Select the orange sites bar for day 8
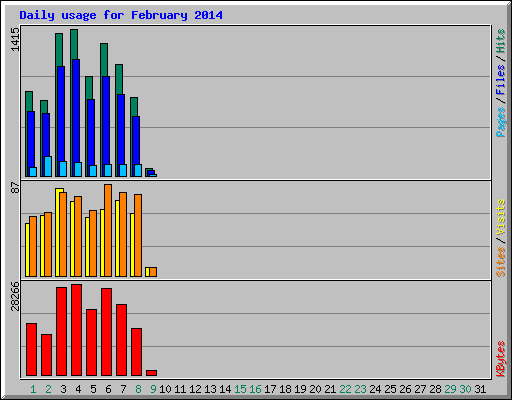 (138, 235)
